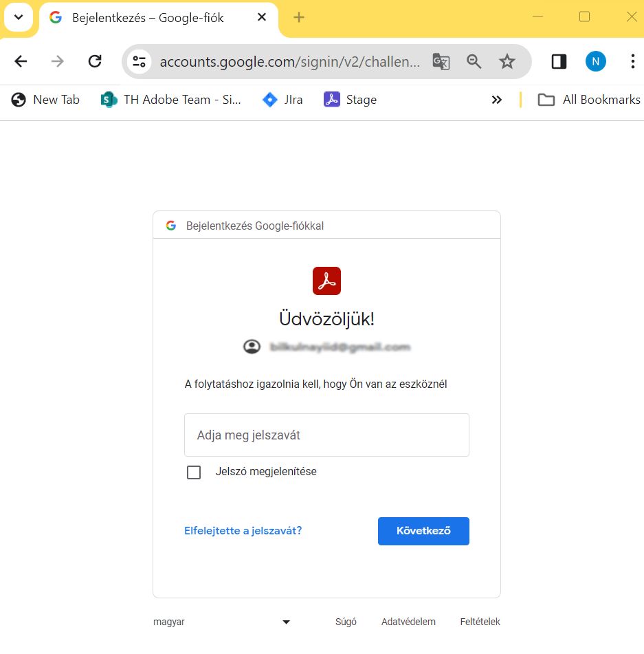The height and width of the screenshot is (654, 644).
Task: Click the Stage bookmark icon
Action: point(332,99)
